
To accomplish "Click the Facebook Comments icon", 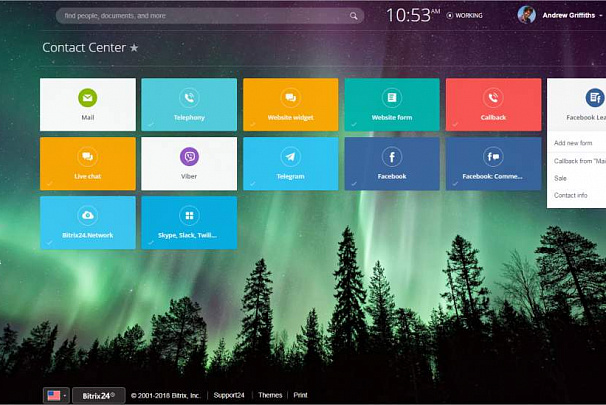I will 493,157.
